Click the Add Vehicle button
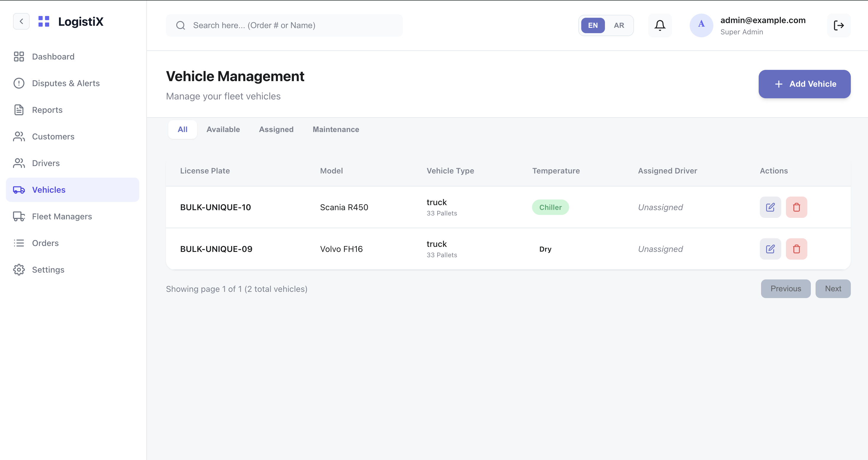This screenshot has height=460, width=868. pos(805,84)
